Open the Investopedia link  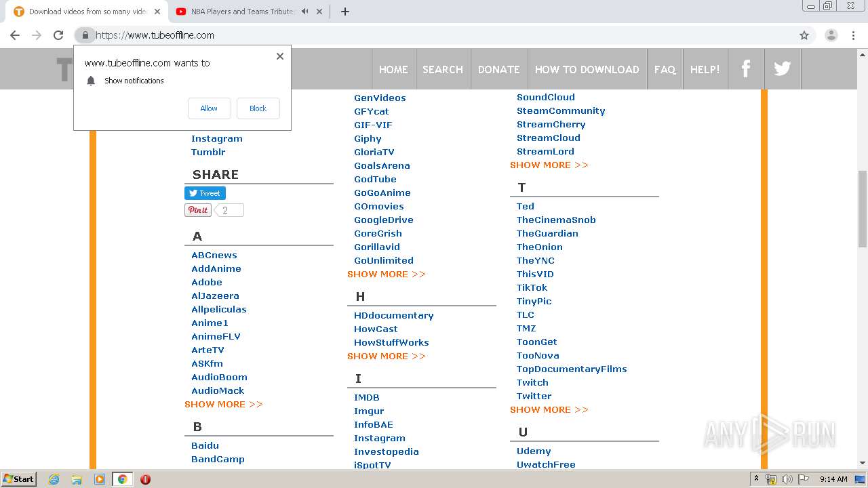click(x=387, y=451)
